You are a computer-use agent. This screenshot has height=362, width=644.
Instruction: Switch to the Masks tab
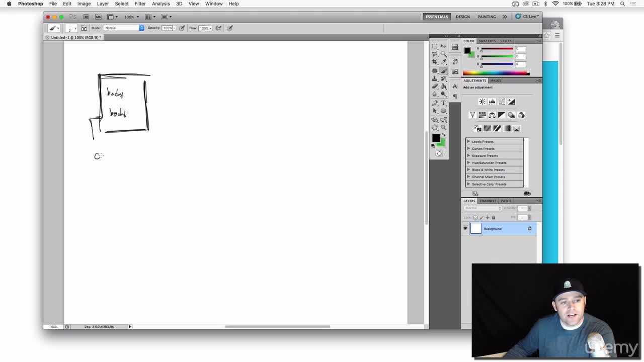click(x=496, y=80)
